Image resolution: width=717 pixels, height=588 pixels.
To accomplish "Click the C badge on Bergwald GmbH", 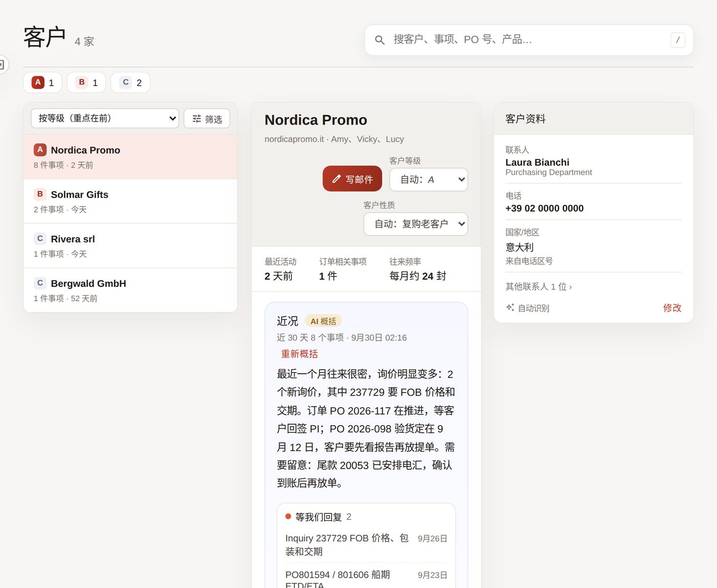I will coord(40,283).
